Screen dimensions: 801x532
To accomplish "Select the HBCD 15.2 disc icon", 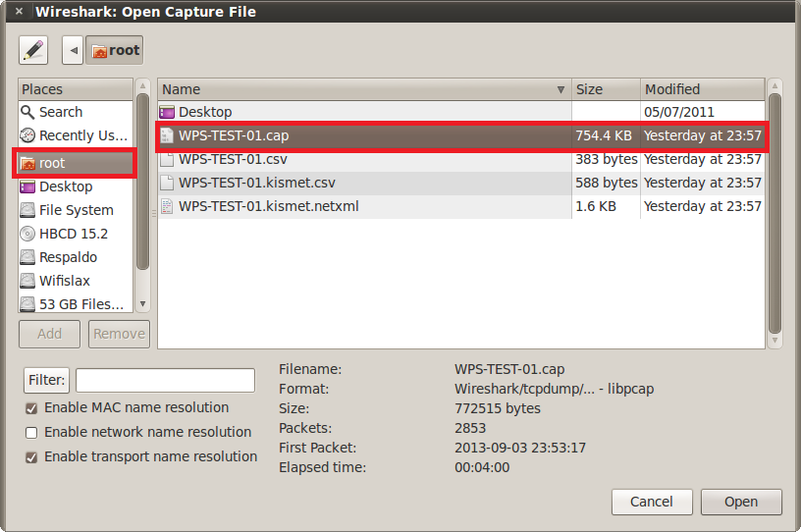I will coord(27,234).
